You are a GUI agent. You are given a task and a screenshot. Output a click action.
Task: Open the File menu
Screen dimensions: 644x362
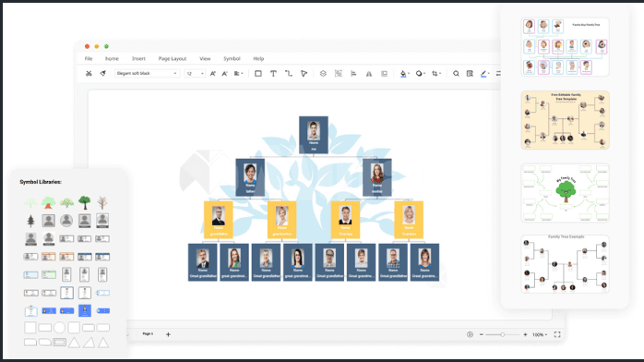(89, 59)
